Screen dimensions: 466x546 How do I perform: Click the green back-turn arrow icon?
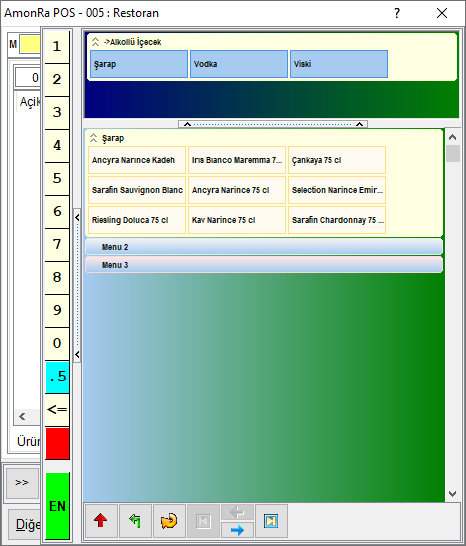click(135, 521)
